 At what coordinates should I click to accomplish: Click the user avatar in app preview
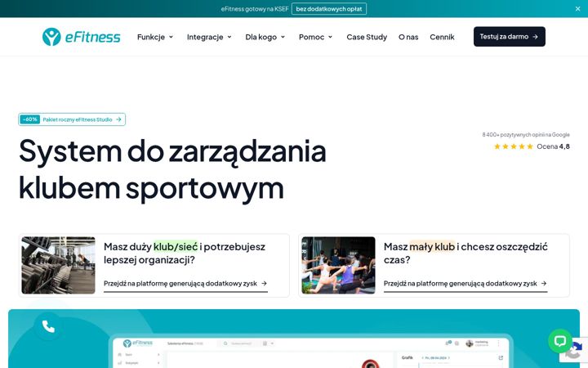click(469, 343)
